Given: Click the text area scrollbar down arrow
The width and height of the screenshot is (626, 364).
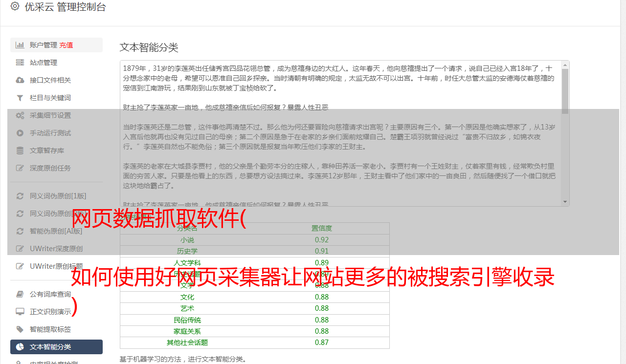Looking at the screenshot, I should [x=565, y=202].
